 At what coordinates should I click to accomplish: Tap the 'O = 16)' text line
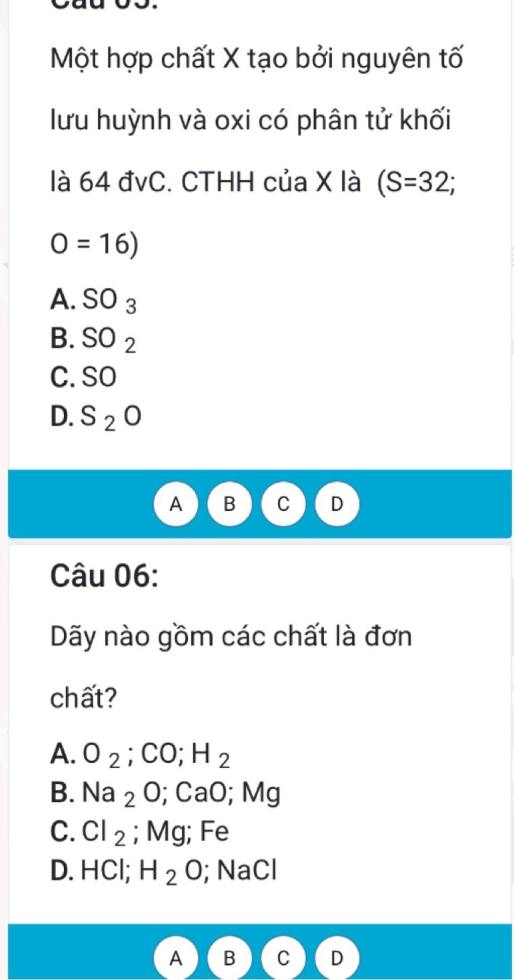pyautogui.click(x=94, y=244)
